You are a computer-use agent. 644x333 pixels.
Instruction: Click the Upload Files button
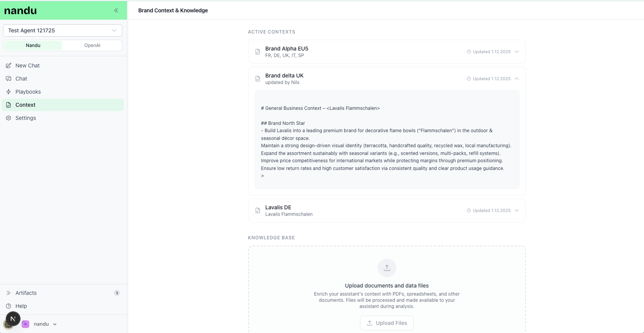click(387, 323)
